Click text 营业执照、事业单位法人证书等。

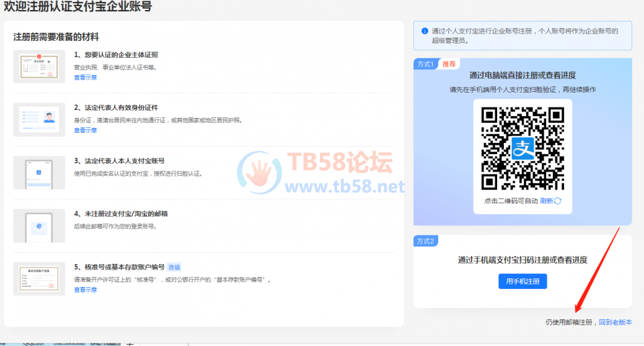coord(115,67)
